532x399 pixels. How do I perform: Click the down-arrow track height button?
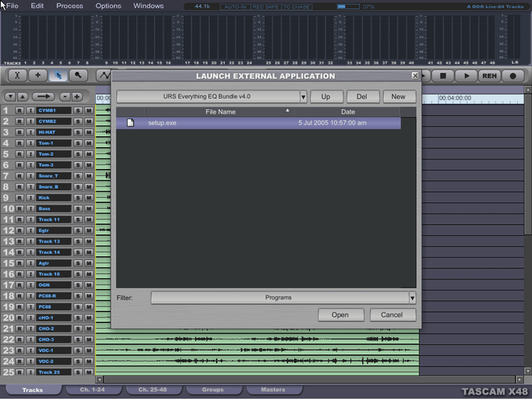[11, 97]
